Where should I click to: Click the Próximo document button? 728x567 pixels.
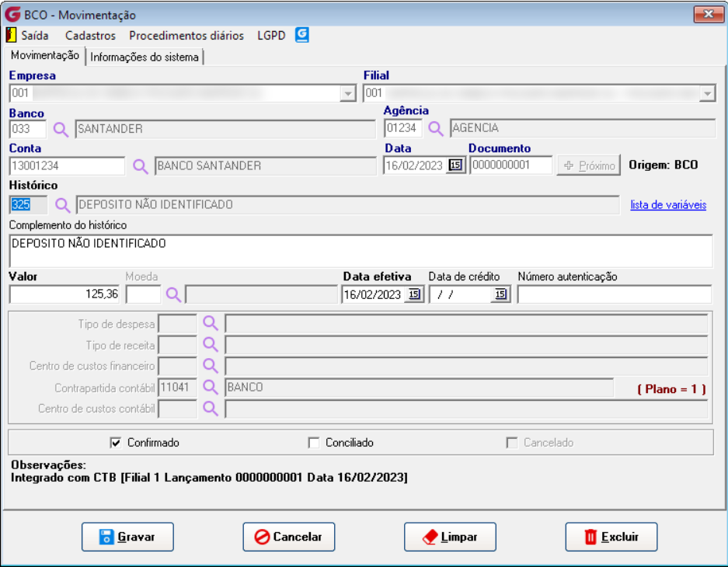(589, 165)
